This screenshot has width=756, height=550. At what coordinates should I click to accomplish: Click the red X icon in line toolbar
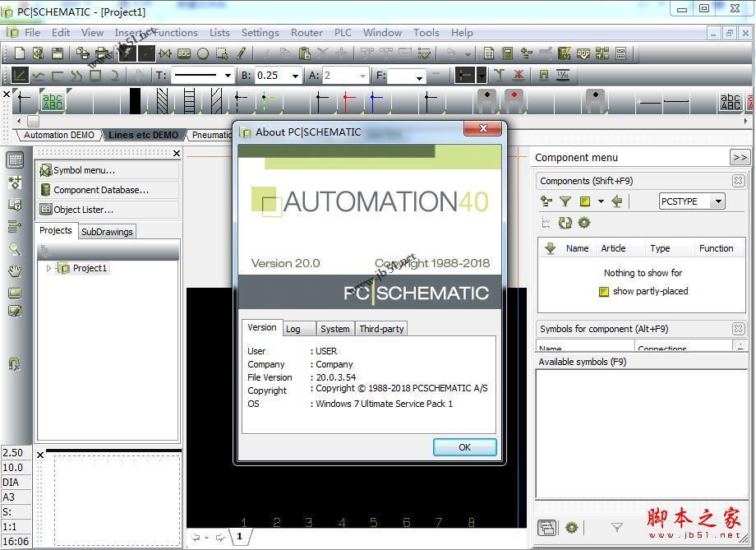[519, 76]
